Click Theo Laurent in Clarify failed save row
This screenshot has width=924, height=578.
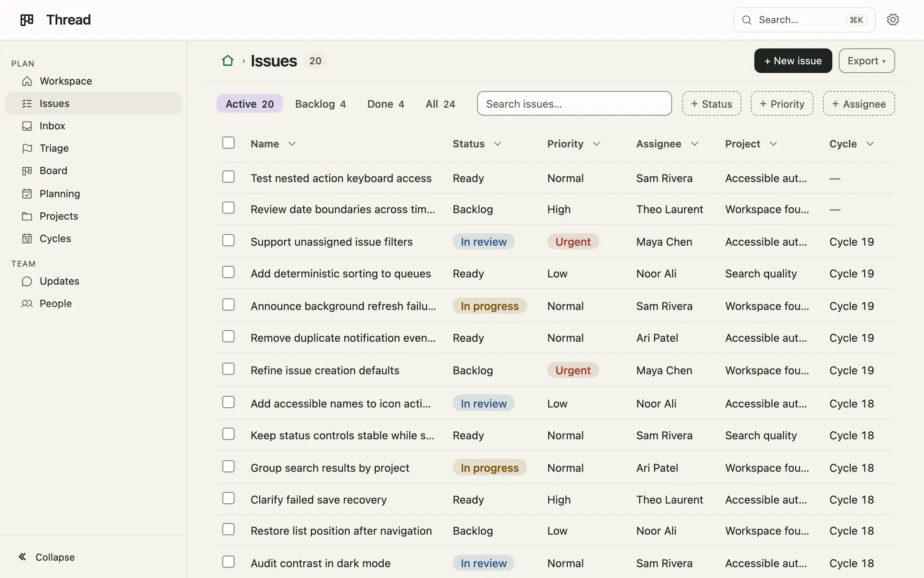point(669,500)
